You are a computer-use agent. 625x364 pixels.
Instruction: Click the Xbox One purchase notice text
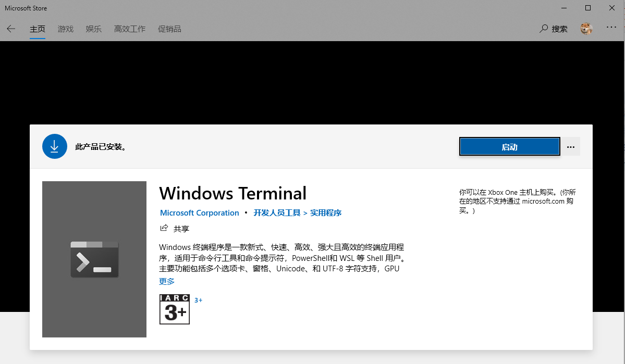(518, 202)
